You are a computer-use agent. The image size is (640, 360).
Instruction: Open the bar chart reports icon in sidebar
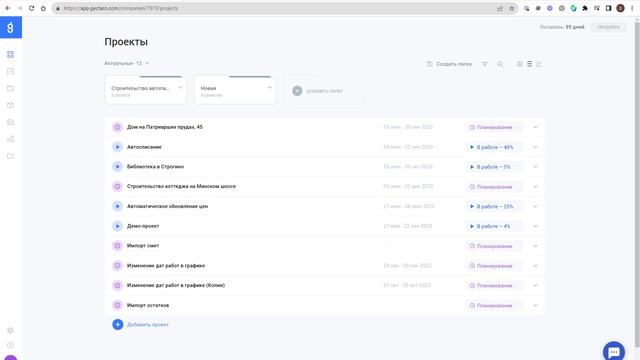coord(11,139)
